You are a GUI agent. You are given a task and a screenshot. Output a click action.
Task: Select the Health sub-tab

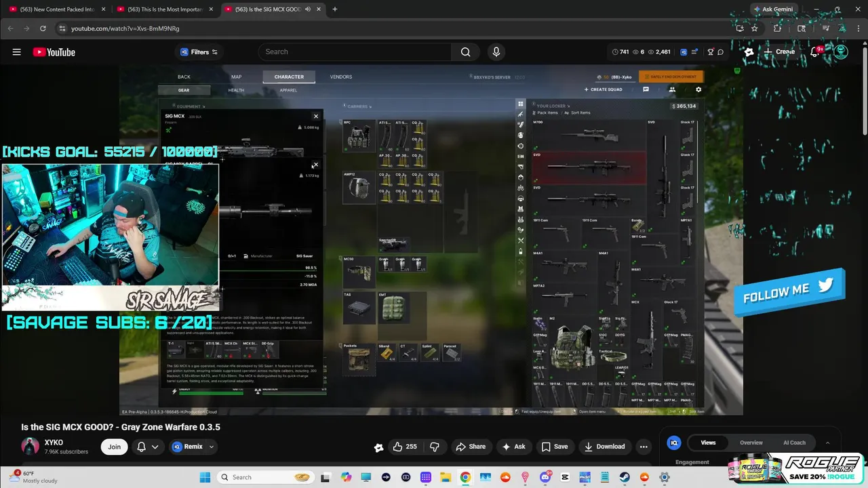click(x=236, y=90)
